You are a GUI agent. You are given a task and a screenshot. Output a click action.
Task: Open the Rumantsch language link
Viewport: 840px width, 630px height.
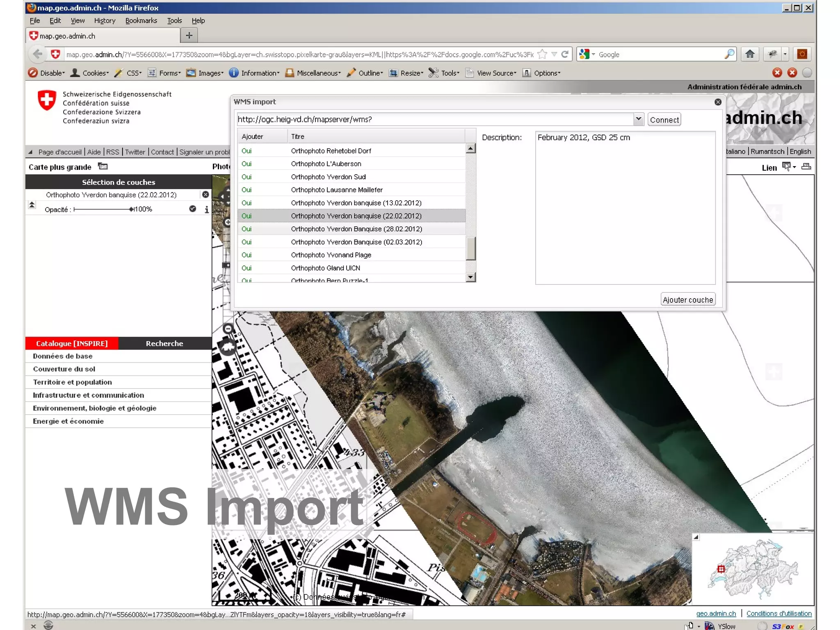click(767, 151)
